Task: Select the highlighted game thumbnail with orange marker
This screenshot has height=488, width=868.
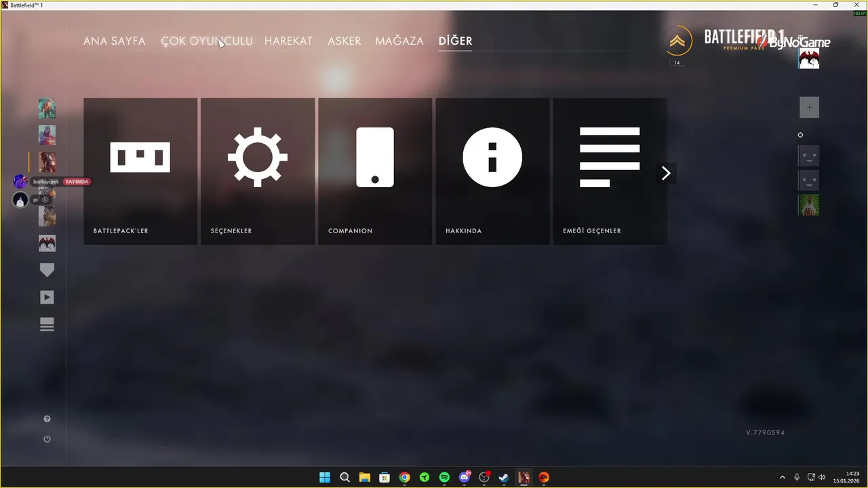Action: 47,162
